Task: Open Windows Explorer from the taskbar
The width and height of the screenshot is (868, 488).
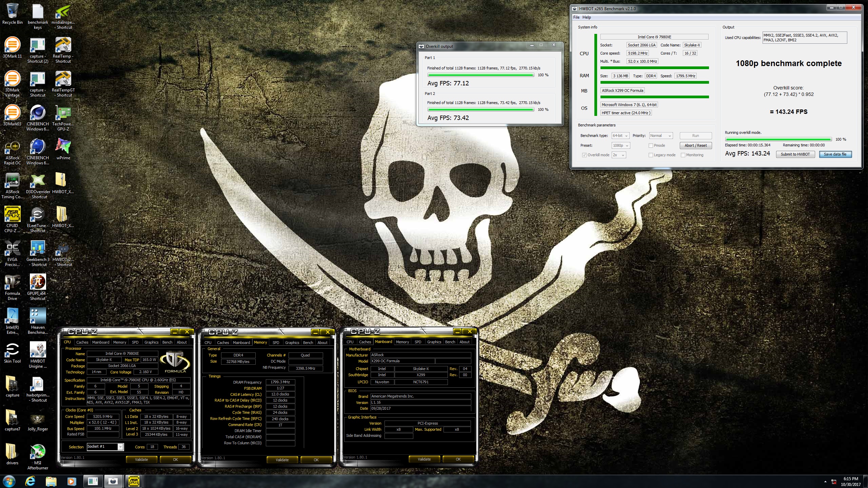Action: 51,481
